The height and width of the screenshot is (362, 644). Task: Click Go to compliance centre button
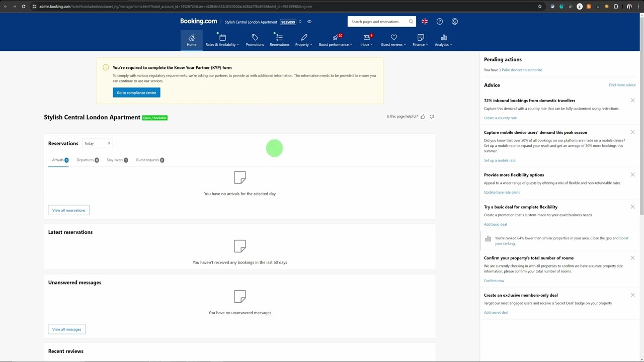click(136, 93)
